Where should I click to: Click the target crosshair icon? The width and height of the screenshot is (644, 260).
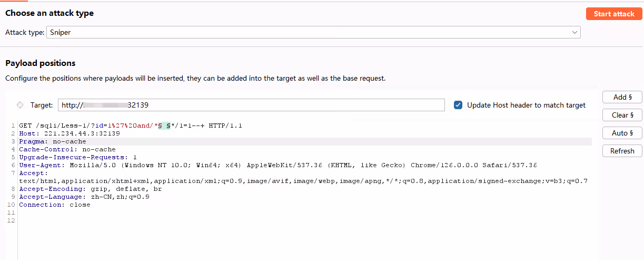[20, 105]
